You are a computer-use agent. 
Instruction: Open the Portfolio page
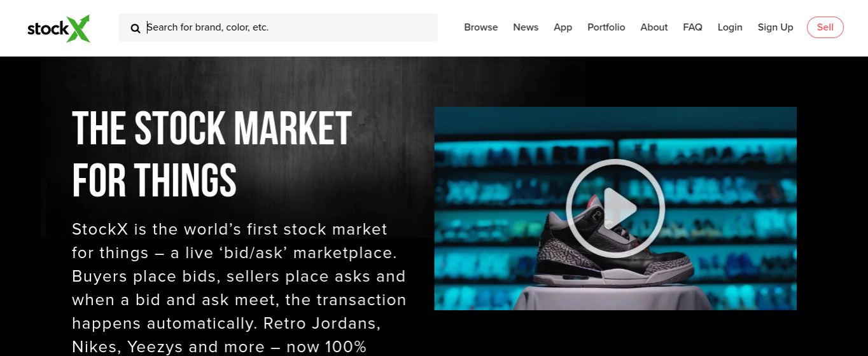coord(606,27)
